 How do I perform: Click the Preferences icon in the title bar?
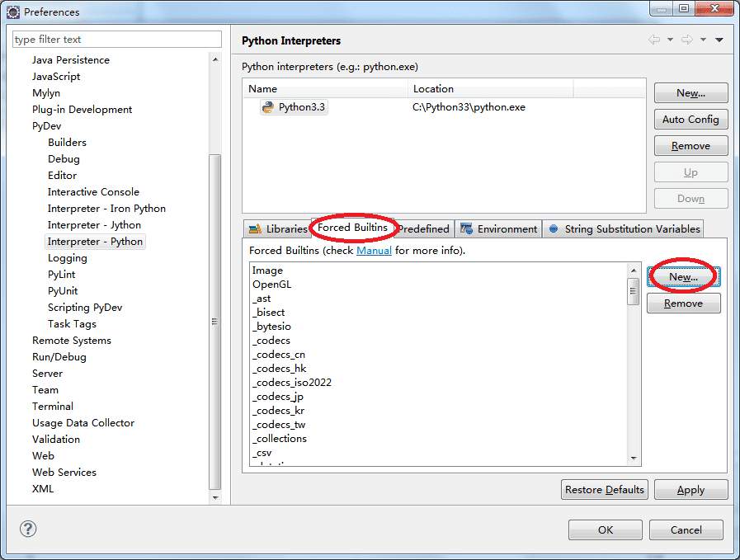click(x=12, y=12)
